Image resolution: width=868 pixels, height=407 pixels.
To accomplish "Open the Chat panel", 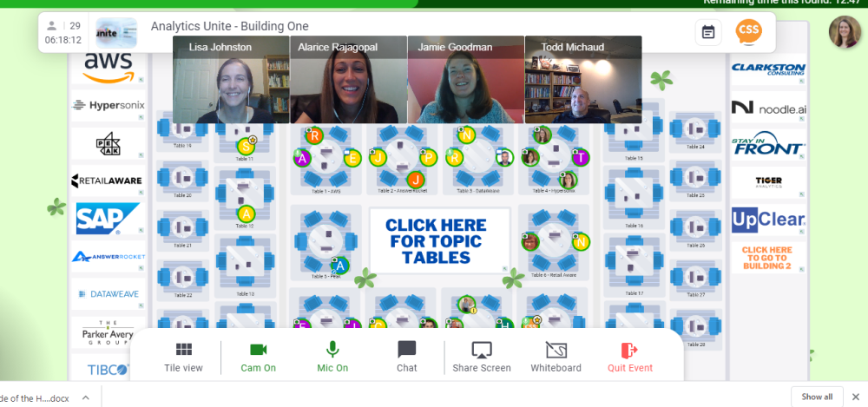I will tap(406, 358).
